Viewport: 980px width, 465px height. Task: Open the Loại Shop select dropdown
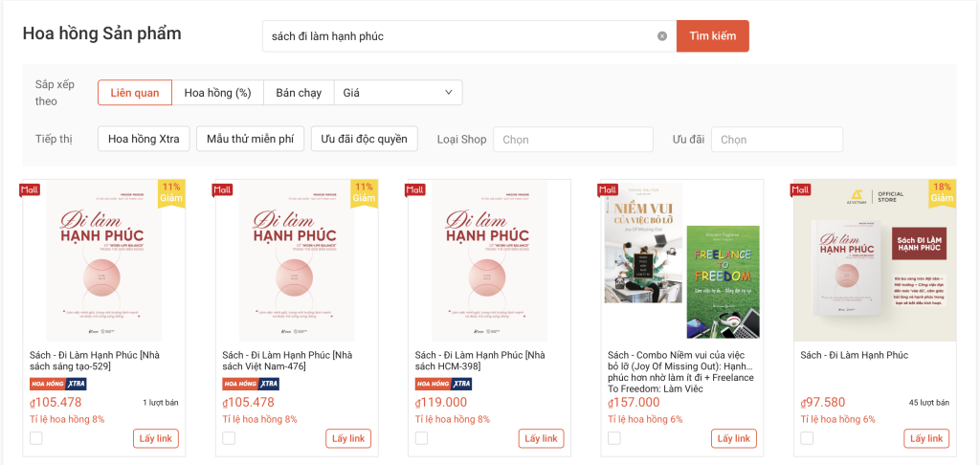[573, 140]
